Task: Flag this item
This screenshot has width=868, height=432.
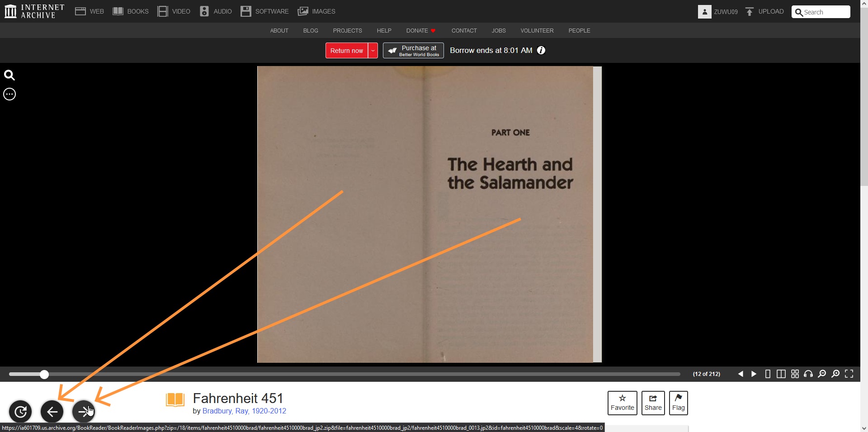Action: tap(679, 403)
